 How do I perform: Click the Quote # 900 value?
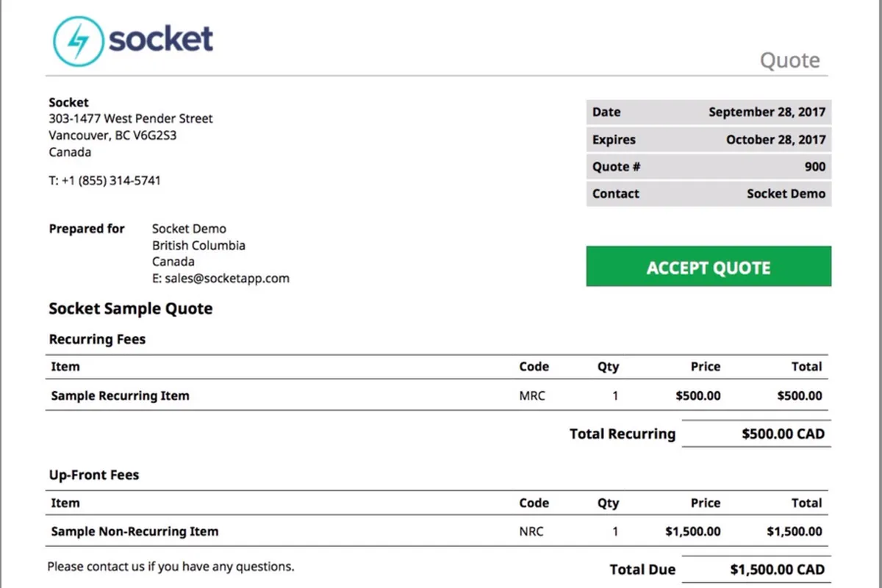tap(814, 167)
